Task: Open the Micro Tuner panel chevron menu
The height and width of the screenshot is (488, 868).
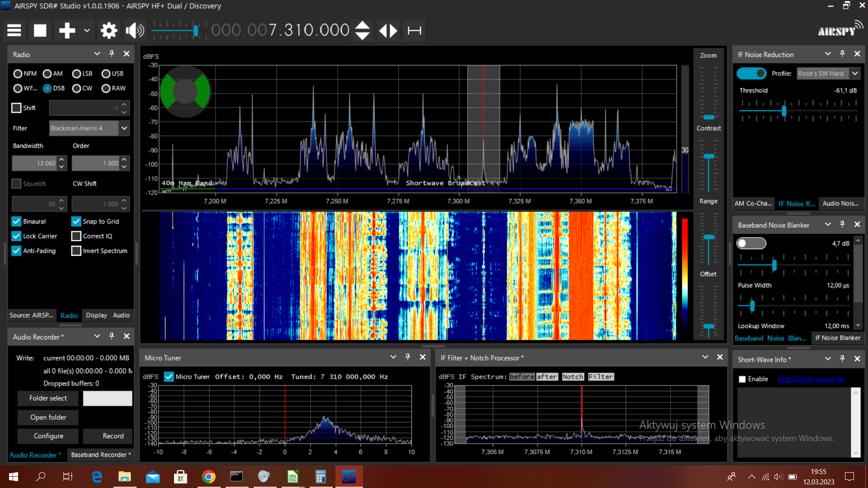Action: pyautogui.click(x=393, y=357)
